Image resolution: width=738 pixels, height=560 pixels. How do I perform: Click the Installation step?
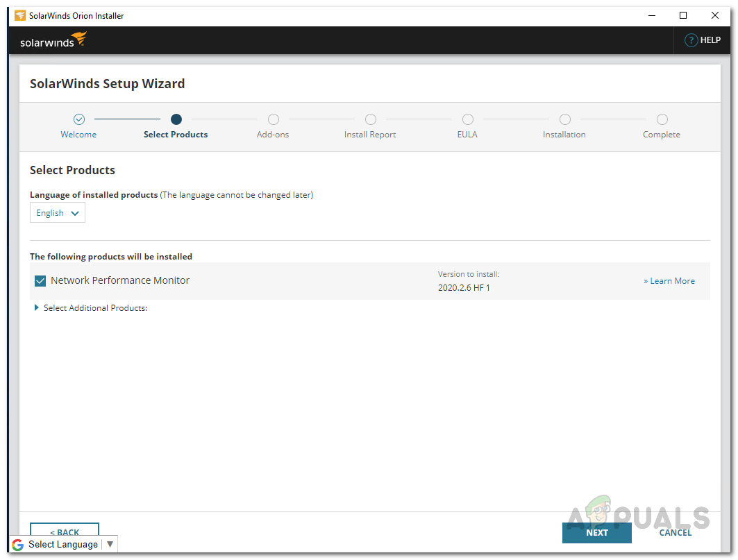(x=564, y=126)
